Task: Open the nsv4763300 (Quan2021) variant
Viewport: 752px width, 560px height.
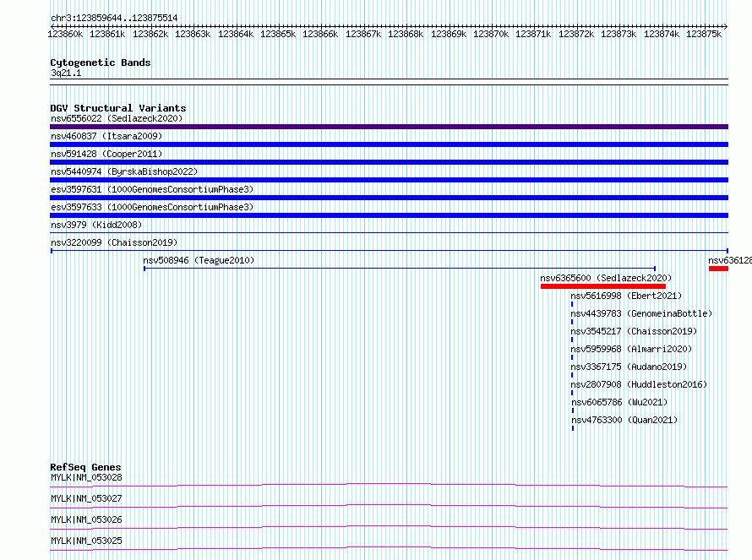Action: click(624, 420)
